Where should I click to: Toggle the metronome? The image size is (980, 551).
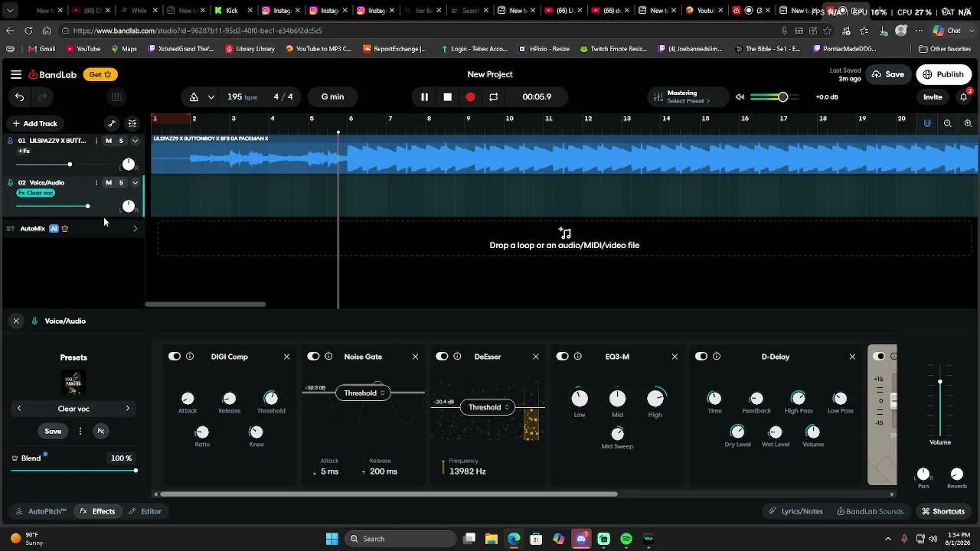(x=194, y=96)
